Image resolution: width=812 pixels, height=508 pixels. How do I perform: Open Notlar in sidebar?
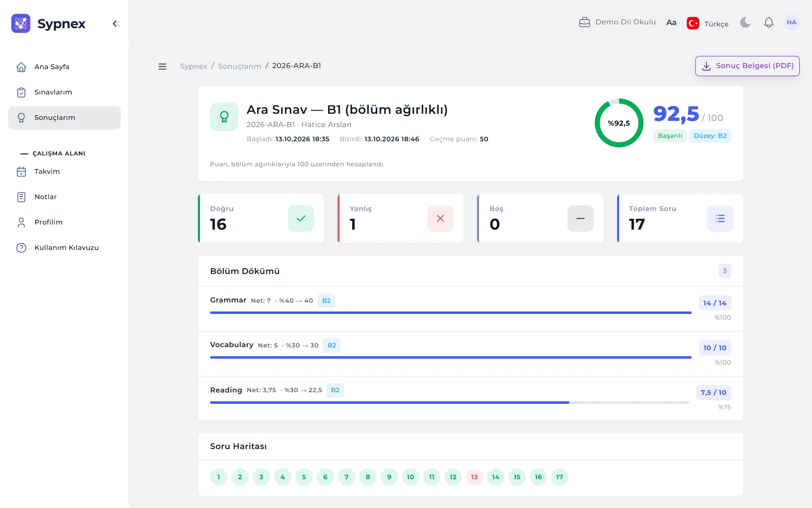pyautogui.click(x=64, y=197)
